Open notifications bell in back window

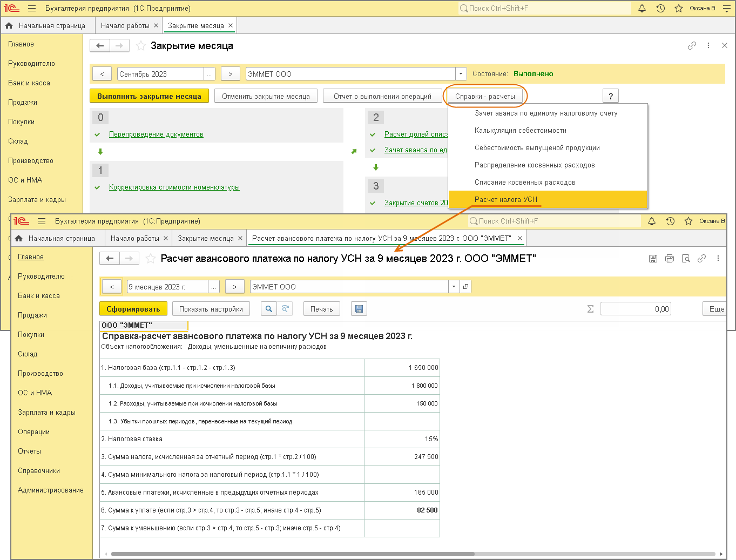(642, 9)
